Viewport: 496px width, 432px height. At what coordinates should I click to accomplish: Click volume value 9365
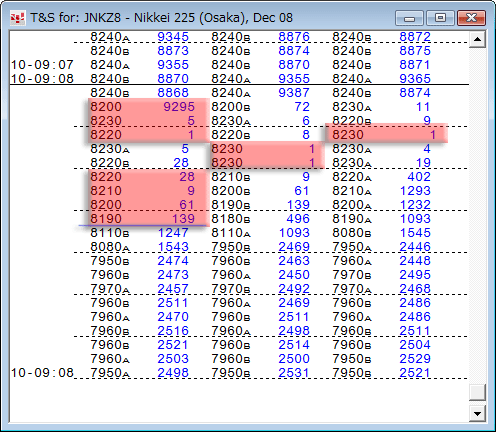(415, 79)
